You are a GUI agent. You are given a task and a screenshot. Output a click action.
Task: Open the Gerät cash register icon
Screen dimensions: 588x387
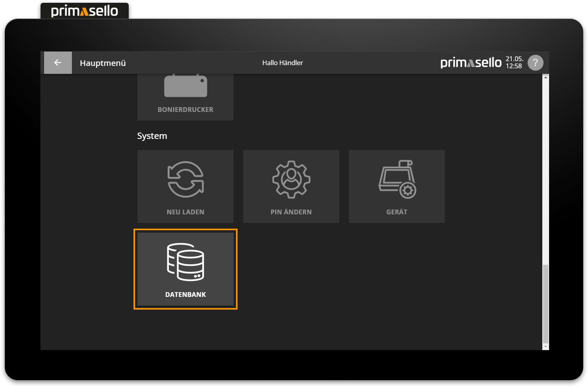[x=397, y=179]
